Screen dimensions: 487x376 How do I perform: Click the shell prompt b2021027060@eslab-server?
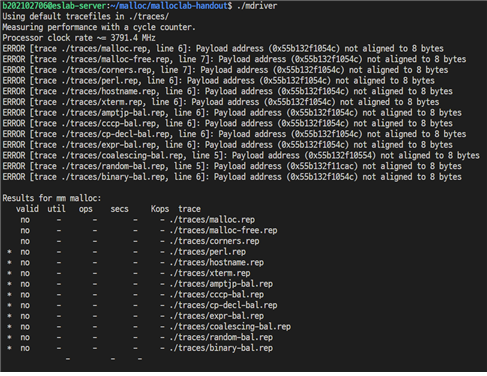click(x=54, y=6)
